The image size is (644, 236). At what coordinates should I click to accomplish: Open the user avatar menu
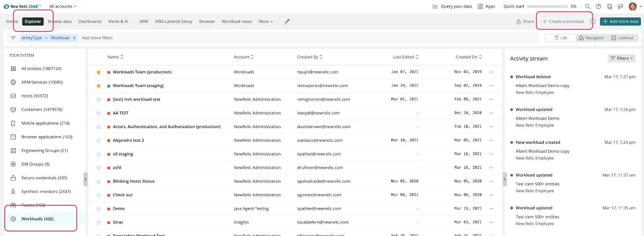(x=635, y=6)
